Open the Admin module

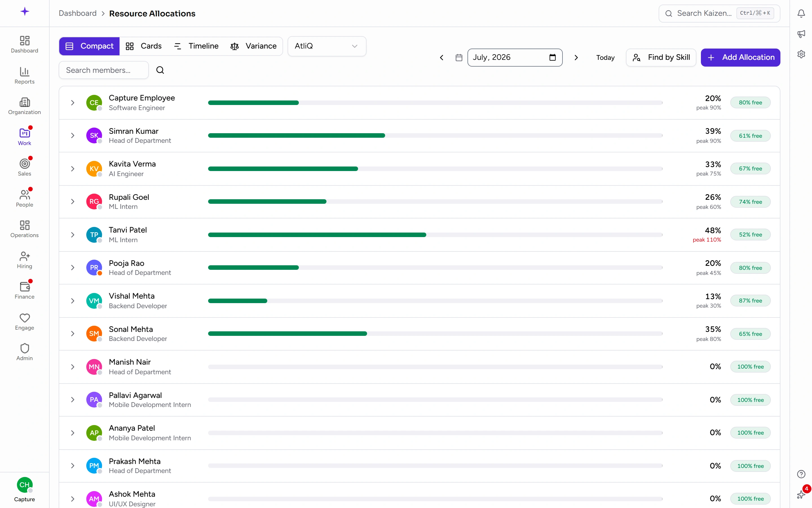pos(25,352)
